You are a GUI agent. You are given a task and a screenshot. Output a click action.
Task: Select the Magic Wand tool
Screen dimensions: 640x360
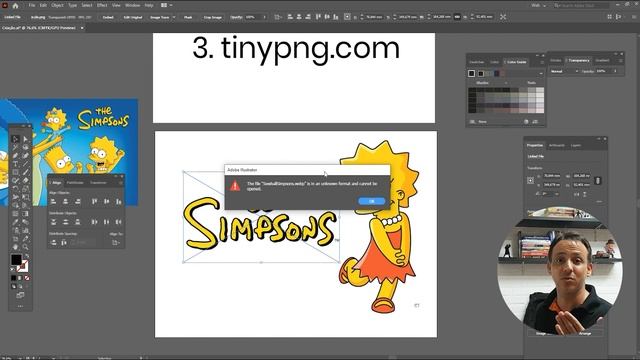(16, 147)
